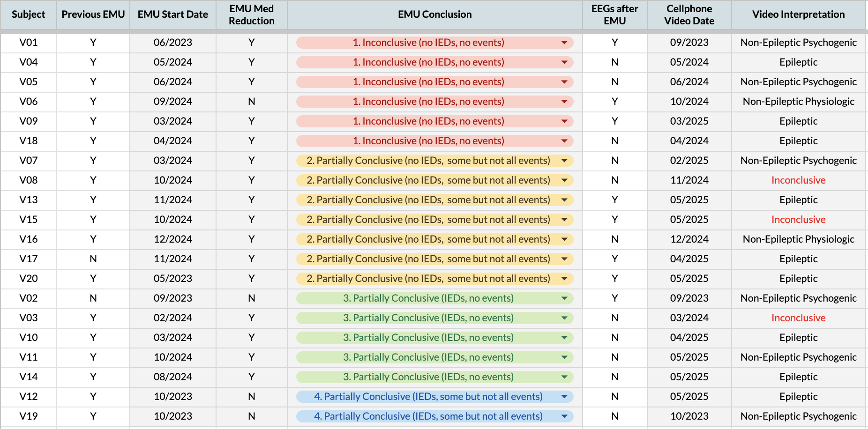This screenshot has height=429, width=868.
Task: Open the dropdown arrow in the V07 row
Action: [564, 161]
